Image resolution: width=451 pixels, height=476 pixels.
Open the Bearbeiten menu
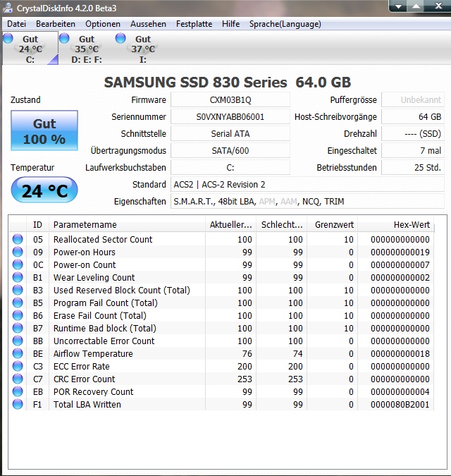click(x=56, y=24)
